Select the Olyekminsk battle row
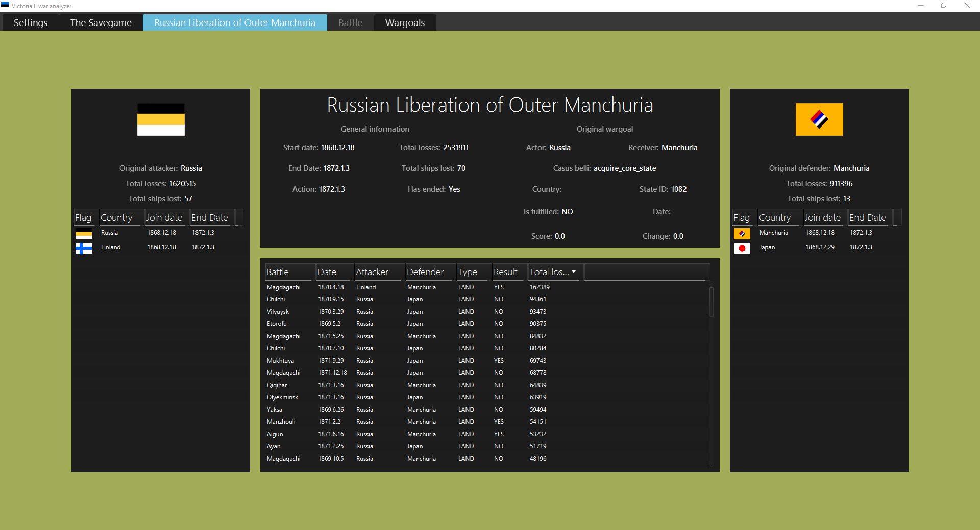The image size is (980, 530). click(487, 397)
